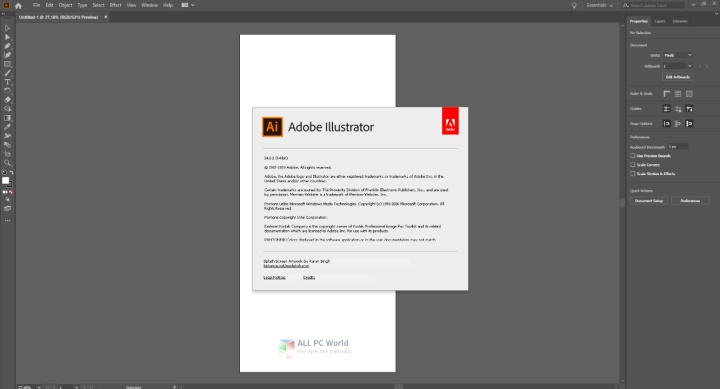Switch to the Layers tab
The width and height of the screenshot is (720, 389).
tap(660, 21)
